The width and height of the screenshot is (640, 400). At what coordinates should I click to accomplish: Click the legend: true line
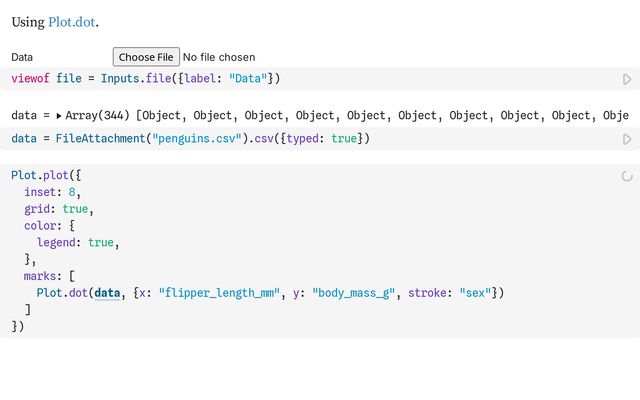78,242
